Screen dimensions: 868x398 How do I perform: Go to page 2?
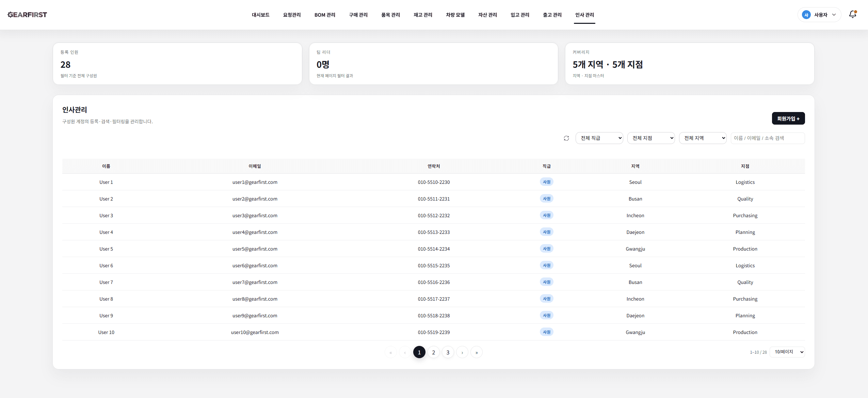pyautogui.click(x=434, y=352)
